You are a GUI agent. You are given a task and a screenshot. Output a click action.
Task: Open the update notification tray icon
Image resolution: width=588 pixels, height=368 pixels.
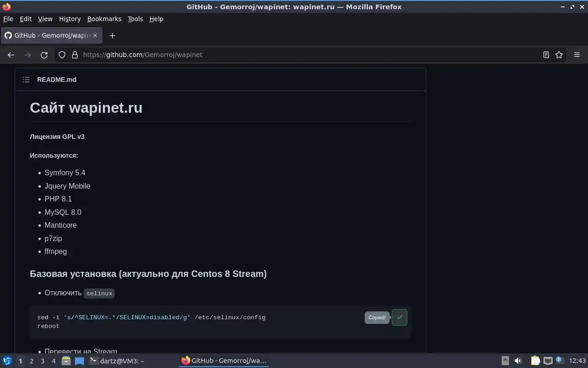coord(560,360)
